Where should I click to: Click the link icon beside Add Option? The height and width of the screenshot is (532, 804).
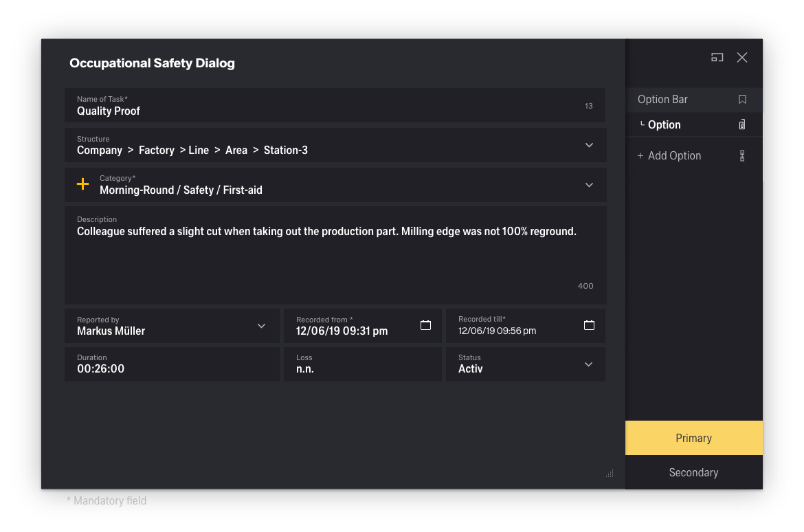pyautogui.click(x=742, y=156)
